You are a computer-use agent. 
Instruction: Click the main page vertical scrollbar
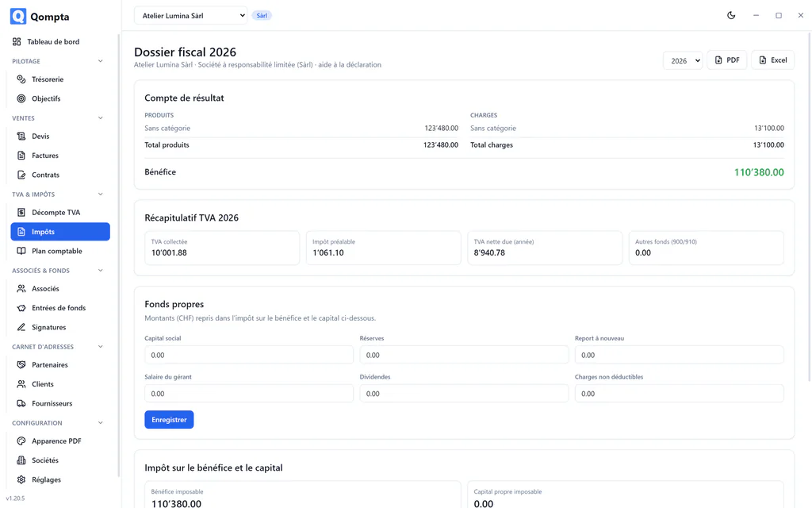810,207
